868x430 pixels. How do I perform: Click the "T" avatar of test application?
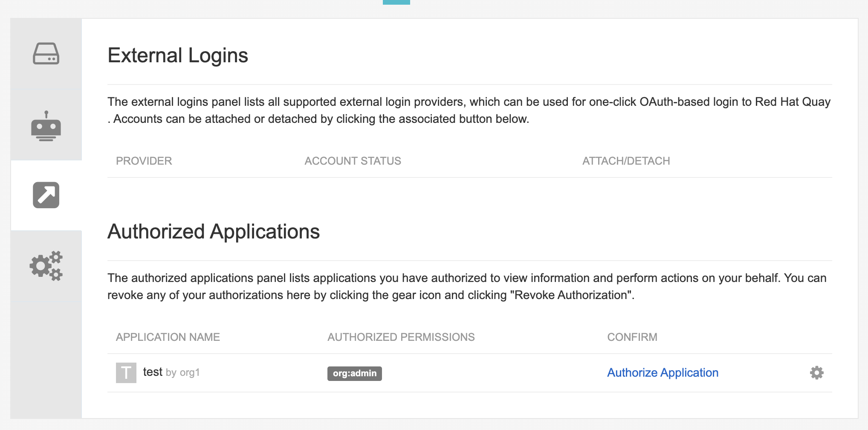coord(126,373)
